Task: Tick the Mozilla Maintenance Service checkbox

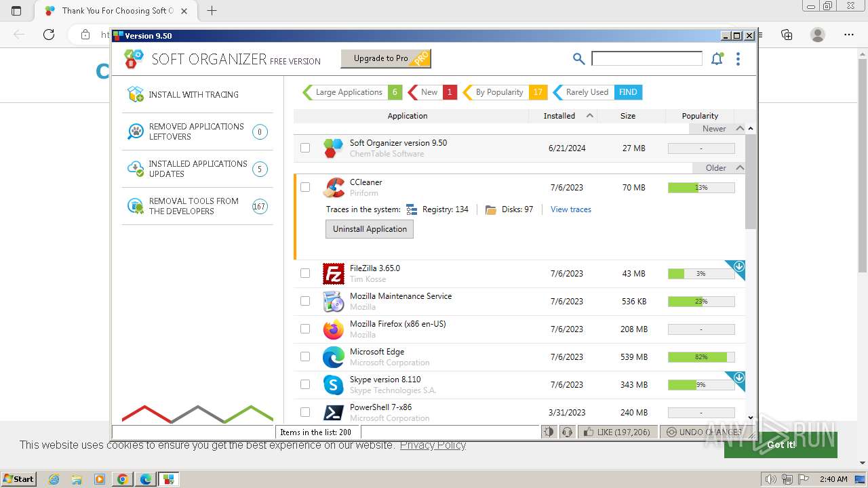Action: 305,301
